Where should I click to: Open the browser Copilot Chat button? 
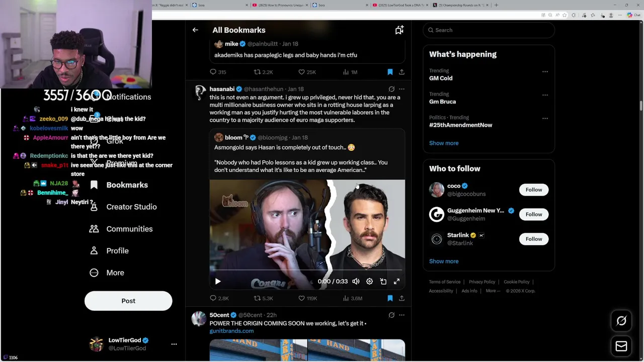pyautogui.click(x=634, y=15)
